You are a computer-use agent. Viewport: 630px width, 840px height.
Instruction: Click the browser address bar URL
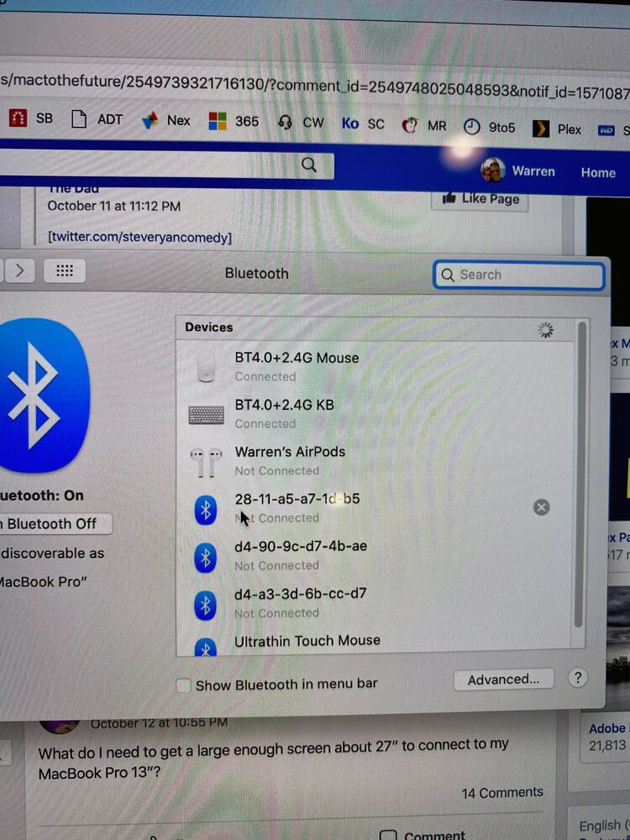(x=315, y=88)
